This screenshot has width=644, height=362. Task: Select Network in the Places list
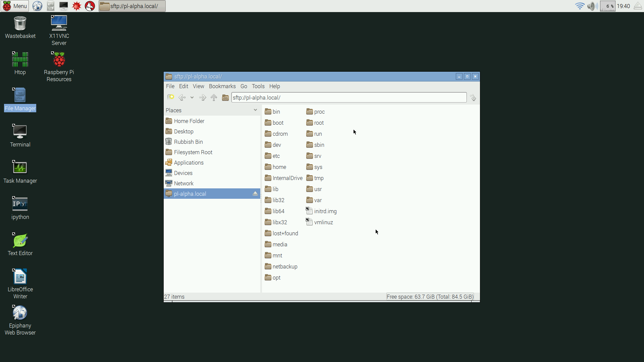tap(183, 183)
